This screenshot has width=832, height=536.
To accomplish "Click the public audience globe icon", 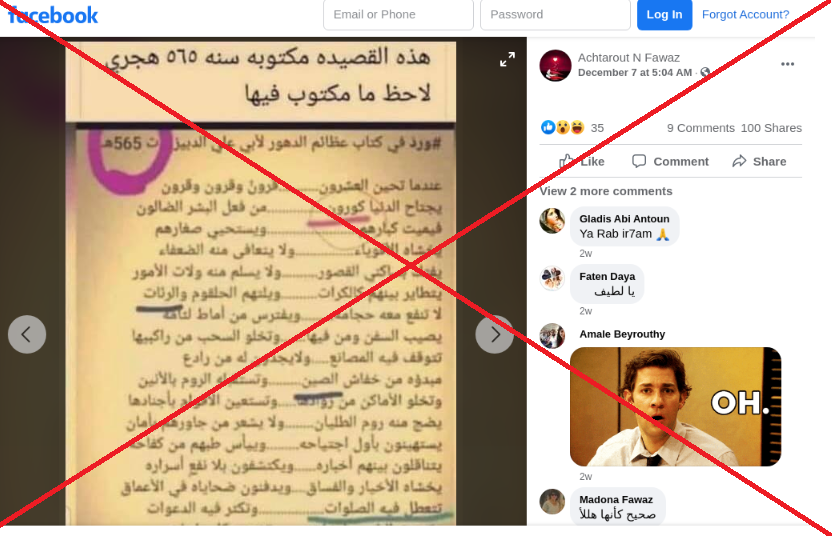I will pos(705,72).
